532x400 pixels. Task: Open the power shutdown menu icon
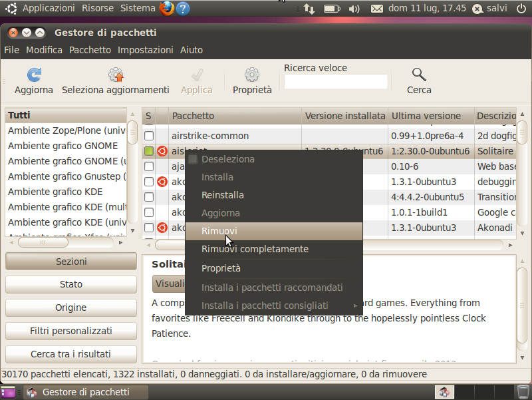tap(521, 9)
